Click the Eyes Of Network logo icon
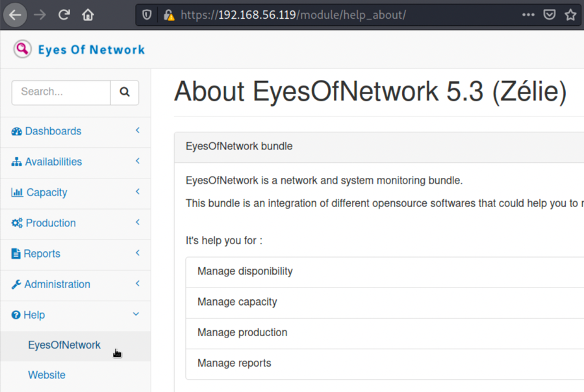Image resolution: width=584 pixels, height=392 pixels. [22, 49]
